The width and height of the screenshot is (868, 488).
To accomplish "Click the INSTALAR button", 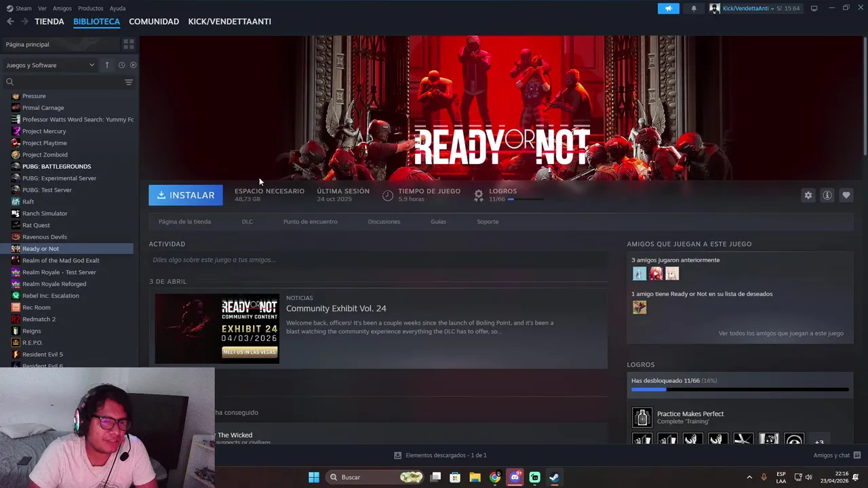I will (x=185, y=195).
